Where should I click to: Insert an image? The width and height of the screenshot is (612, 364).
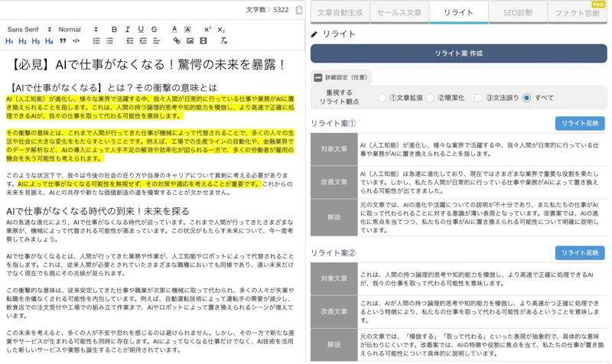(x=190, y=41)
